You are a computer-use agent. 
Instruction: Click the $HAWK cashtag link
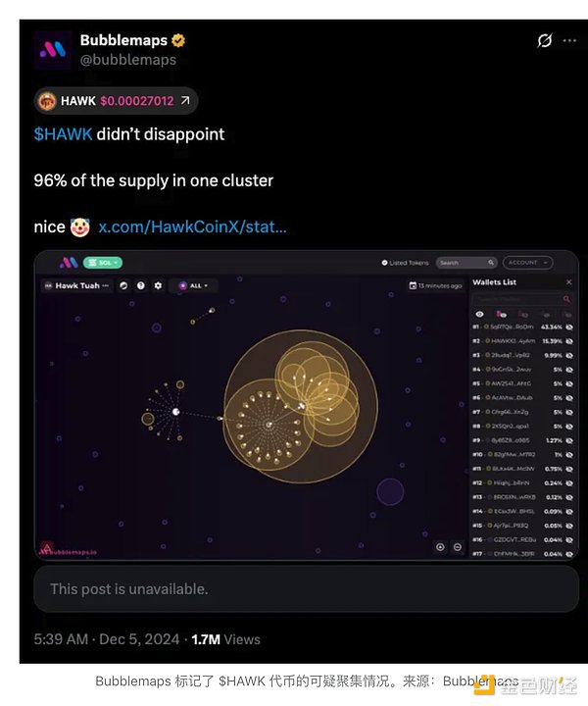63,133
